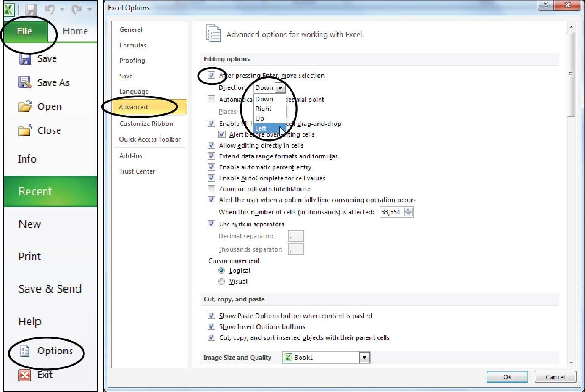Select the Language category in Excel Options
This screenshot has width=585, height=392.
click(x=134, y=92)
